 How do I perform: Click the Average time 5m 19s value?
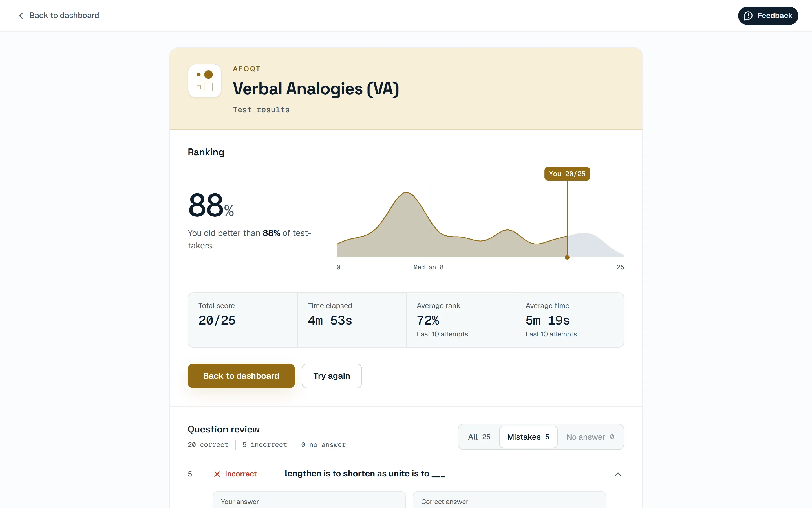tap(547, 320)
